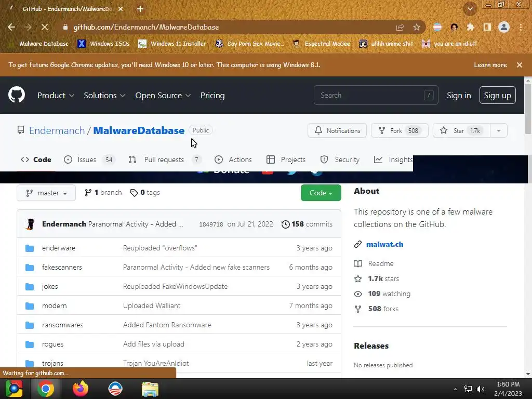Open the malwat.ch website link
Screen dimensions: 532x399
385,244
